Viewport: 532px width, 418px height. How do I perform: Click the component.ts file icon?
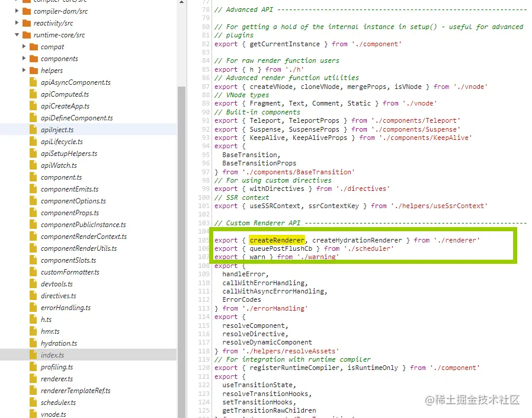33,177
